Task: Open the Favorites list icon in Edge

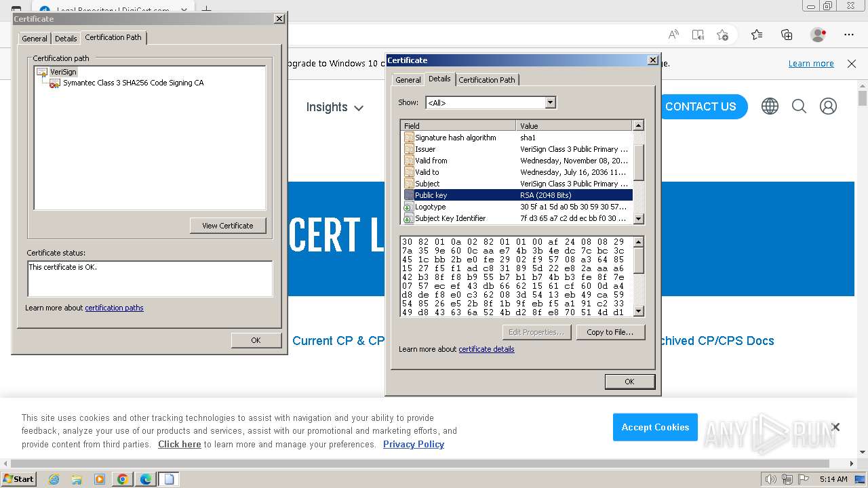Action: click(757, 35)
